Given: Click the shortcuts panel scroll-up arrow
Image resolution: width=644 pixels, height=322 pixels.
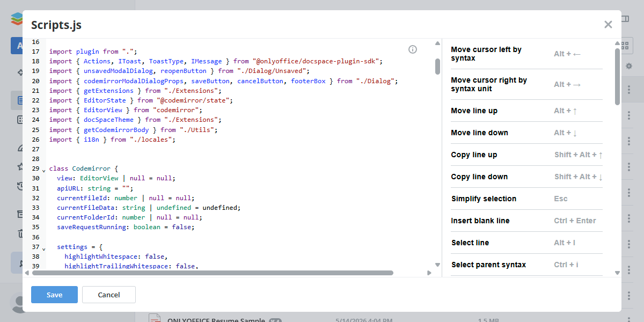Looking at the screenshot, I should click(x=617, y=43).
